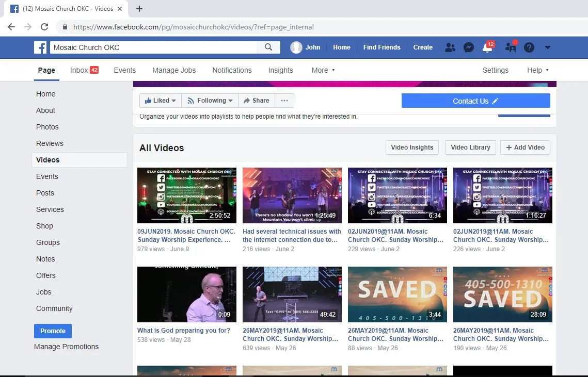Open a new browser tab with plus
The image size is (588, 377).
pos(139,9)
